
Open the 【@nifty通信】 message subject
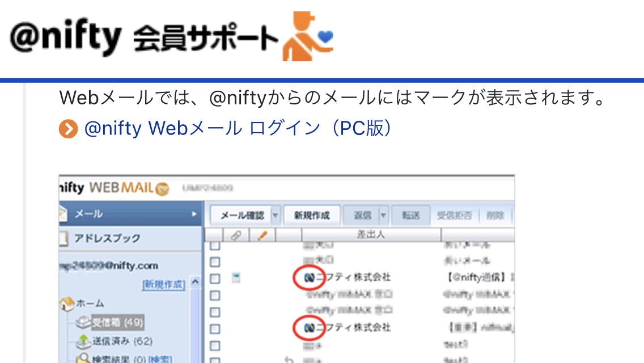[x=480, y=277]
